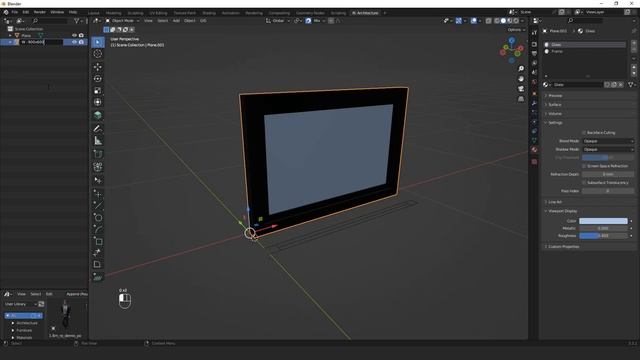Click the Blender logo menu icon
This screenshot has width=640, height=360.
(6, 12)
